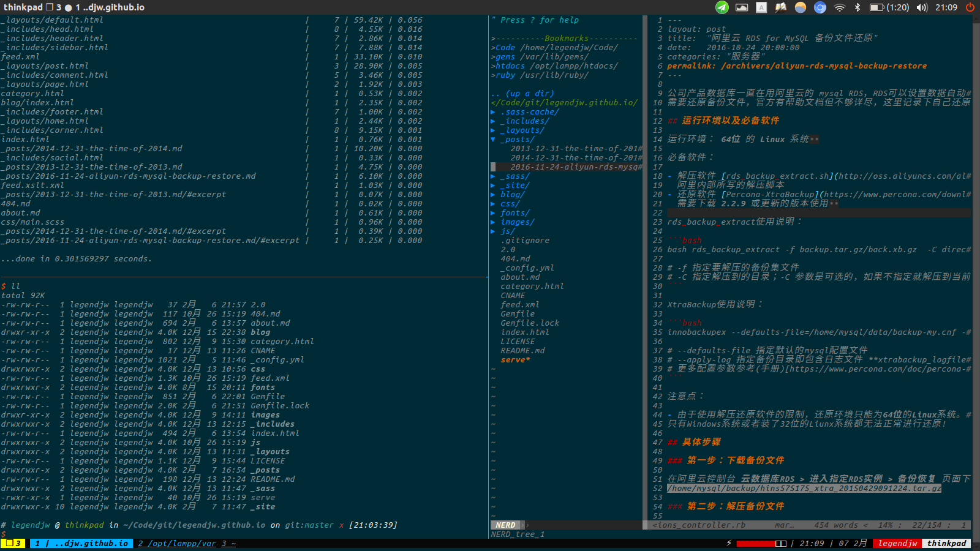This screenshot has width=980, height=551.
Task: Click the highlighted /home/mysql/backup path on line 52
Action: click(x=804, y=489)
